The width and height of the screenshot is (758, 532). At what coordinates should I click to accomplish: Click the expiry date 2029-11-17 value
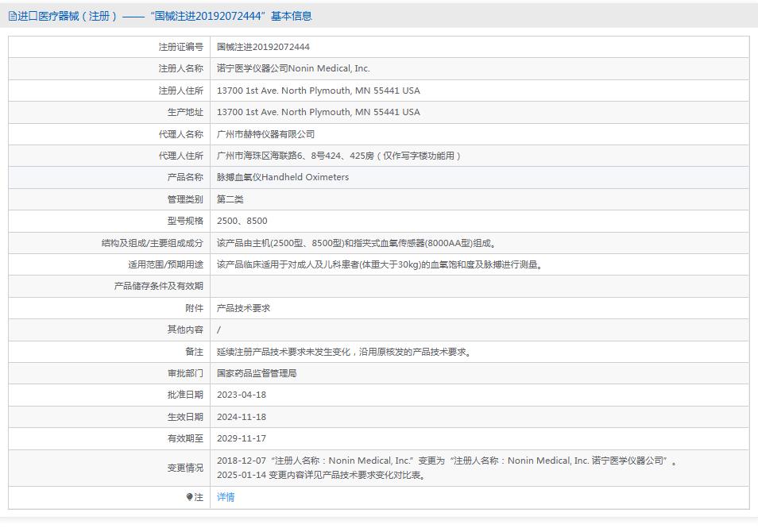245,438
